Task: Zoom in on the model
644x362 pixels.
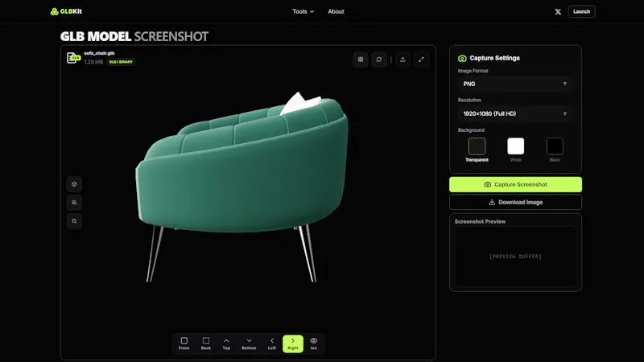Action: pyautogui.click(x=74, y=203)
